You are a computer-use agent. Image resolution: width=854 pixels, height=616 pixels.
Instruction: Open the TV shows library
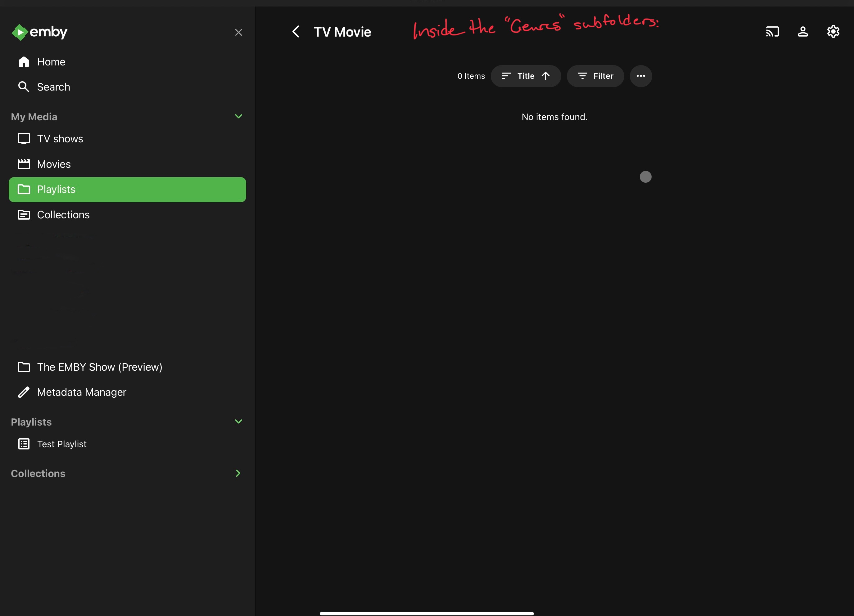pos(60,139)
